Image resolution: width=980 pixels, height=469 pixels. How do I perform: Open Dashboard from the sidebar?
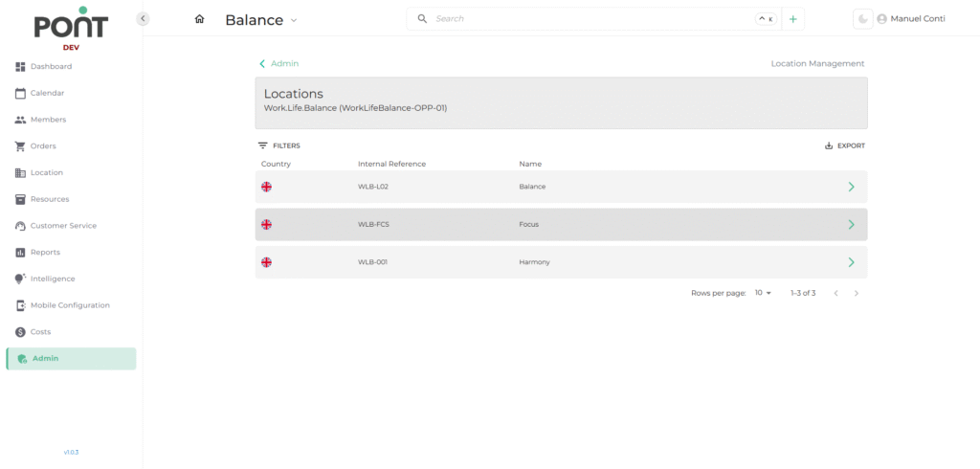pyautogui.click(x=51, y=67)
